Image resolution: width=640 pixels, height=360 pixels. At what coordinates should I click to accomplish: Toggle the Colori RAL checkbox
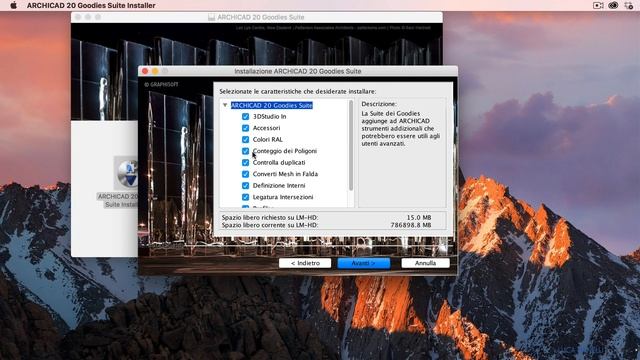pos(245,139)
